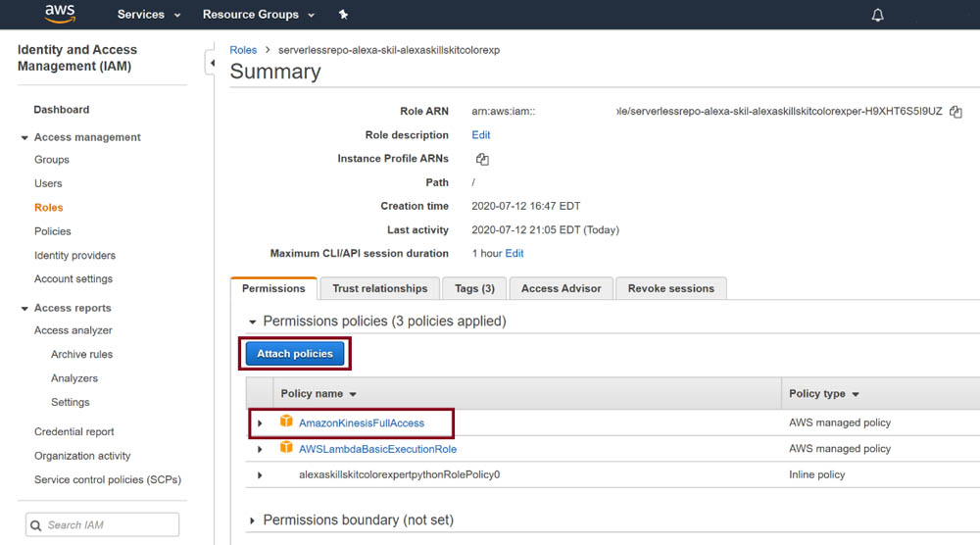Expand the Permissions boundary section
980x545 pixels.
coord(253,520)
